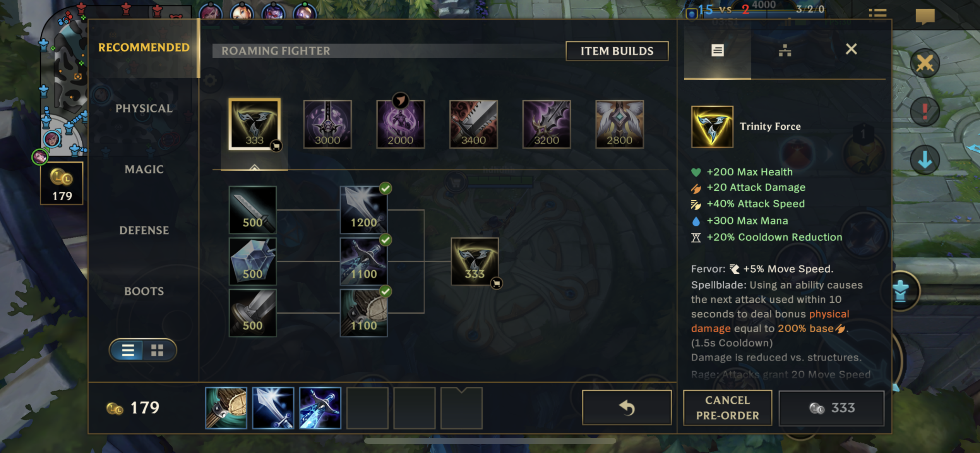Select the 2800 gold winged armor item
Viewport: 980px width, 453px height.
(x=619, y=124)
